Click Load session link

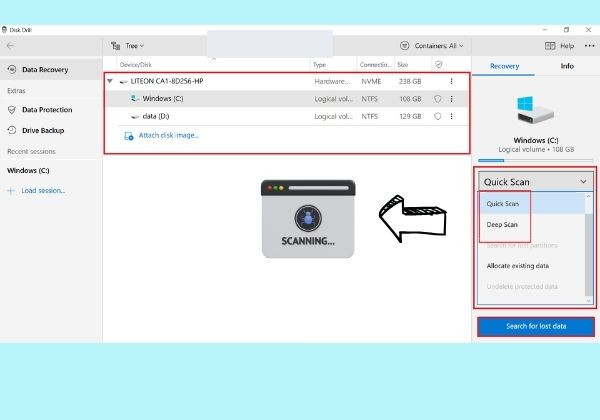(43, 190)
